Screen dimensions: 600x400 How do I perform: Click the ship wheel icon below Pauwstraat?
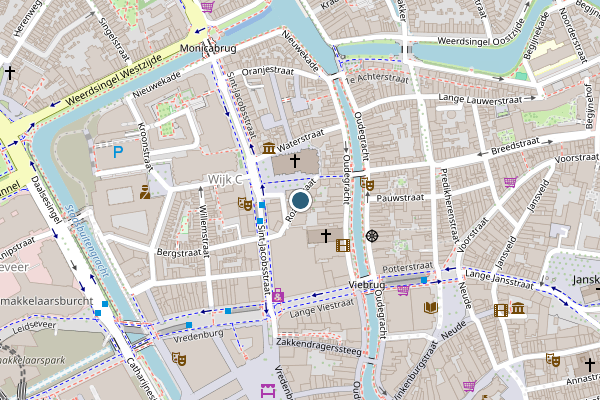(372, 236)
